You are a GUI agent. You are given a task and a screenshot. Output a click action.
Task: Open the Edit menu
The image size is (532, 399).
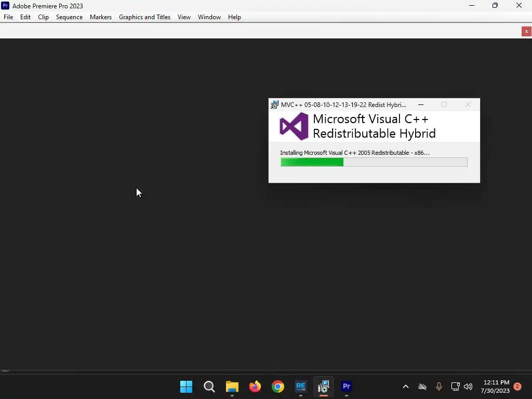pyautogui.click(x=25, y=17)
